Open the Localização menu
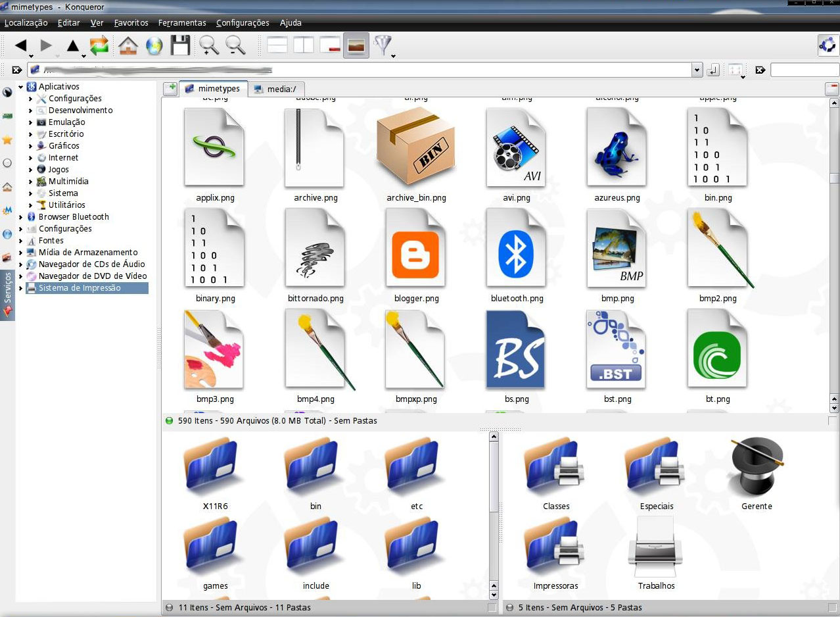 [26, 22]
